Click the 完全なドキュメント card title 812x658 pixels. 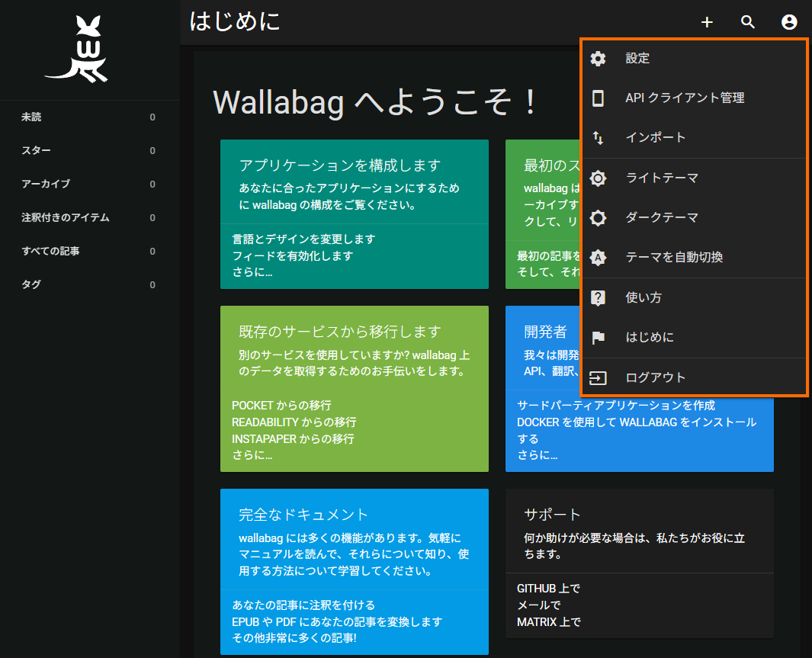(303, 515)
